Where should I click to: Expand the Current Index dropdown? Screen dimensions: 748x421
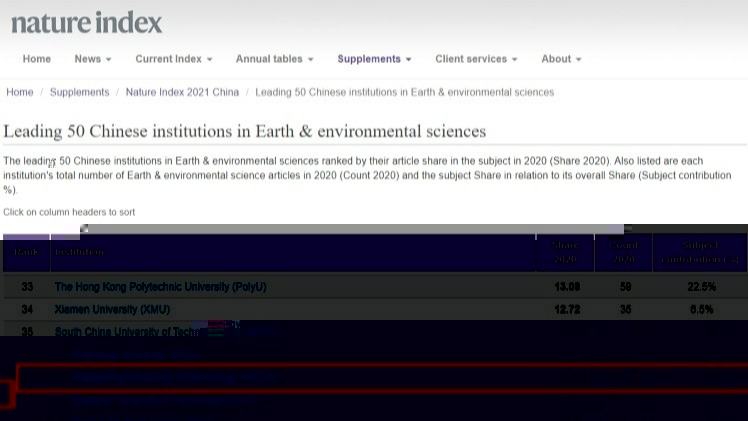tap(174, 59)
